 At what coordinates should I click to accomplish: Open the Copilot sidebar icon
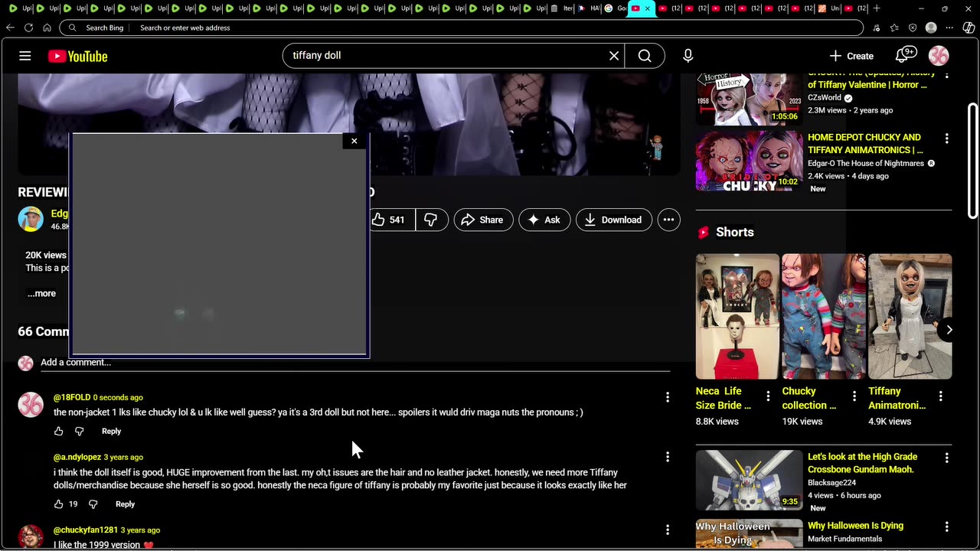pos(969,28)
